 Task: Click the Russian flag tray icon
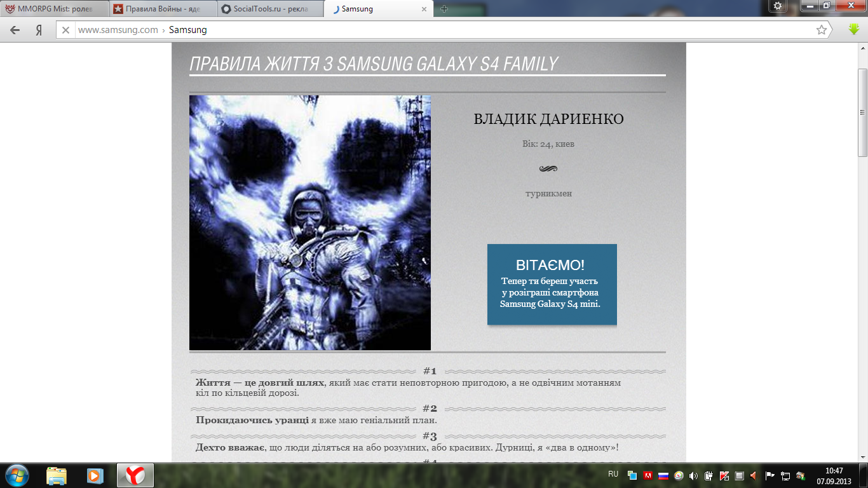tap(663, 475)
